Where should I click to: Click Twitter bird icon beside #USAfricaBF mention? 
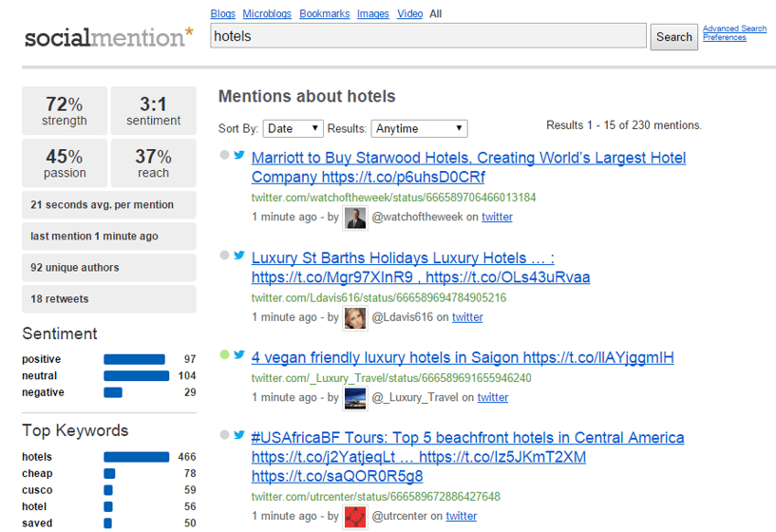click(239, 434)
